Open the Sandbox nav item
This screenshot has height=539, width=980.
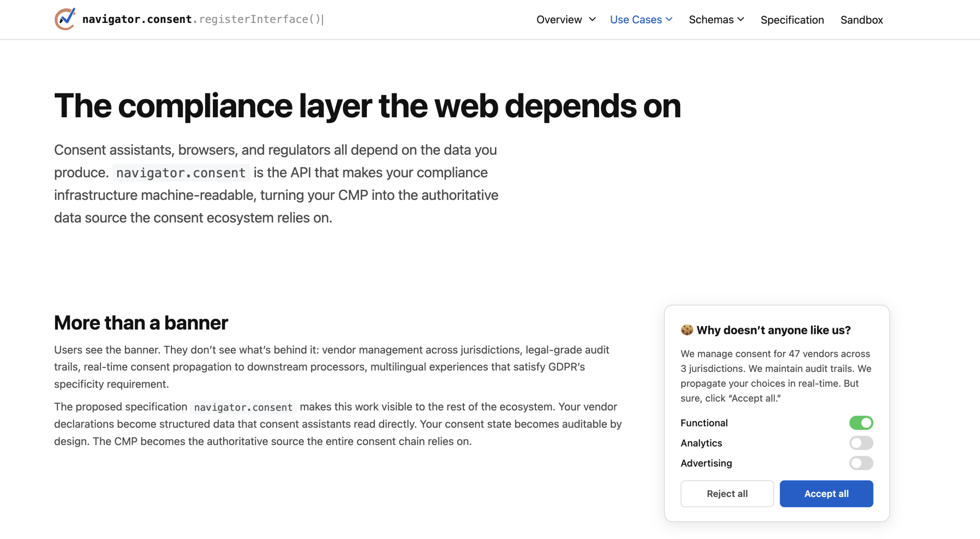[861, 20]
